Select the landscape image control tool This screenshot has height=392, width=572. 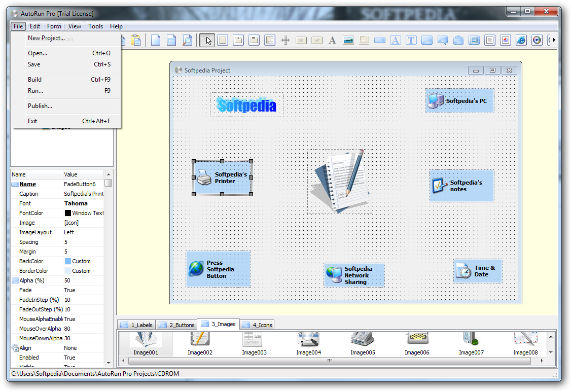tap(348, 40)
